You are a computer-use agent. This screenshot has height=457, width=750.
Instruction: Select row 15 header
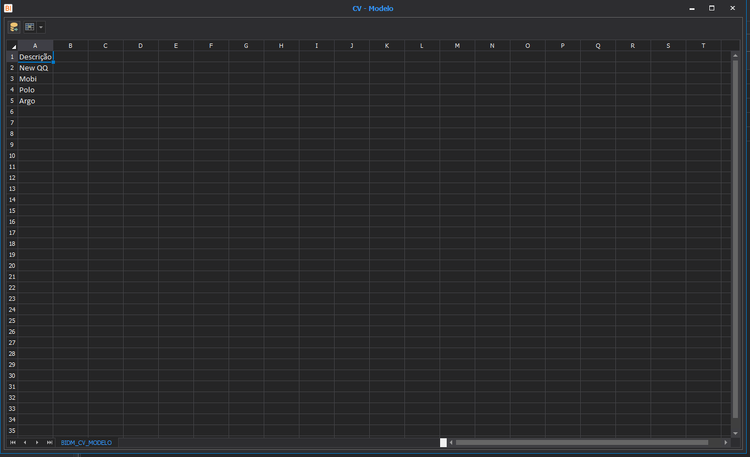[x=12, y=211]
